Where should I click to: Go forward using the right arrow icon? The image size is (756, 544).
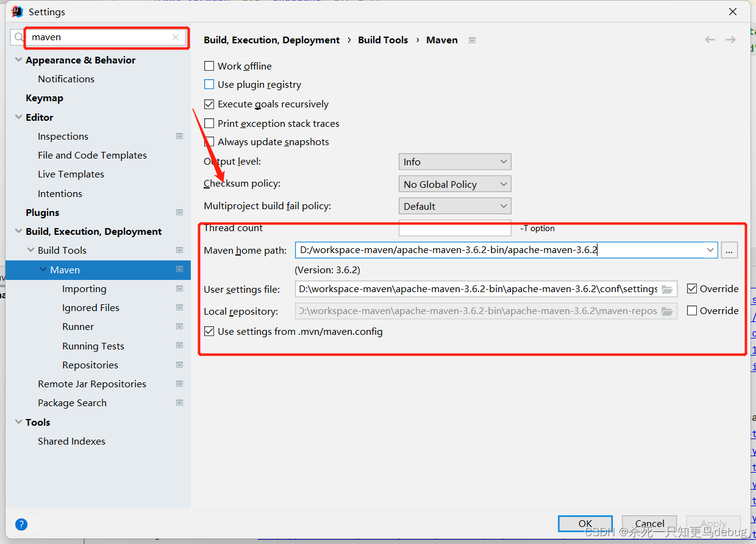[730, 40]
